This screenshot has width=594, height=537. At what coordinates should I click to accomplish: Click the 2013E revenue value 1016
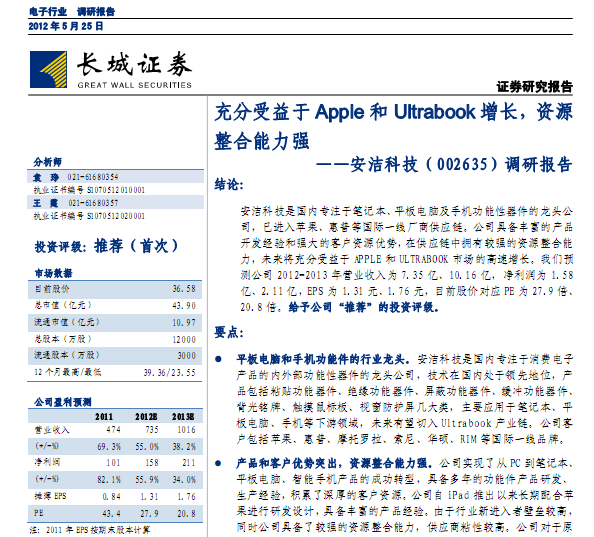186,430
